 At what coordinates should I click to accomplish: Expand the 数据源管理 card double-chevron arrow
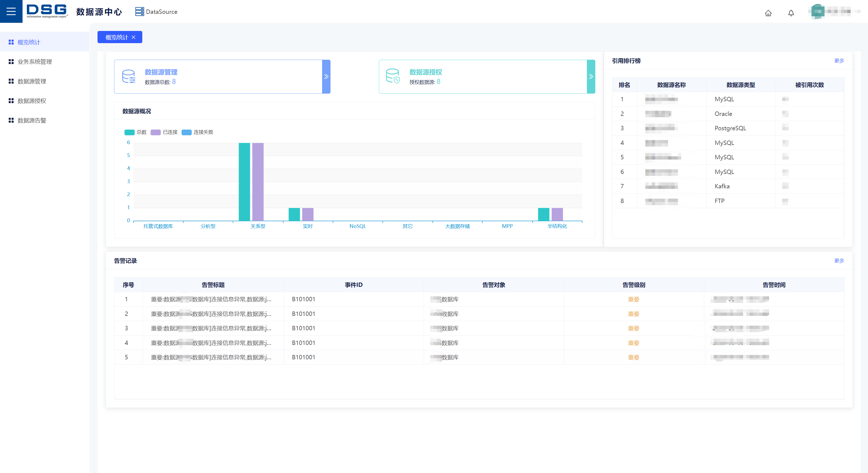(x=326, y=77)
